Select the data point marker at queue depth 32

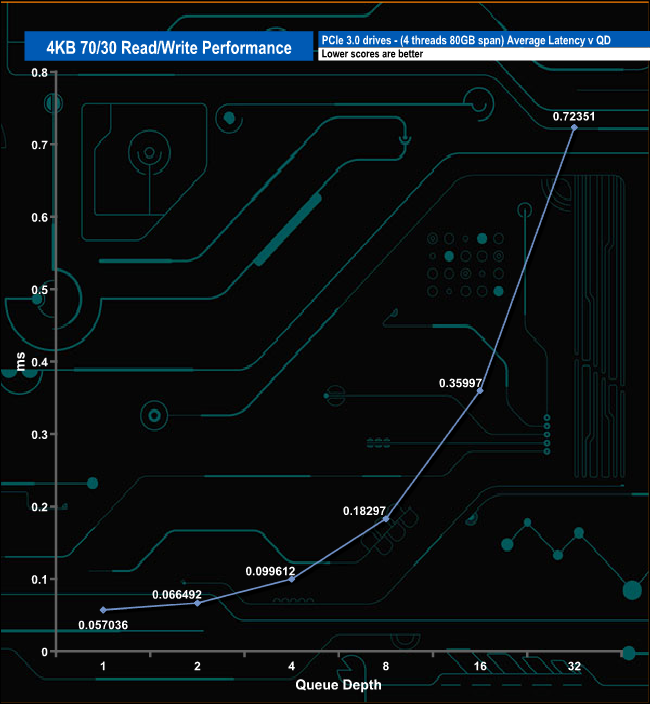(574, 128)
